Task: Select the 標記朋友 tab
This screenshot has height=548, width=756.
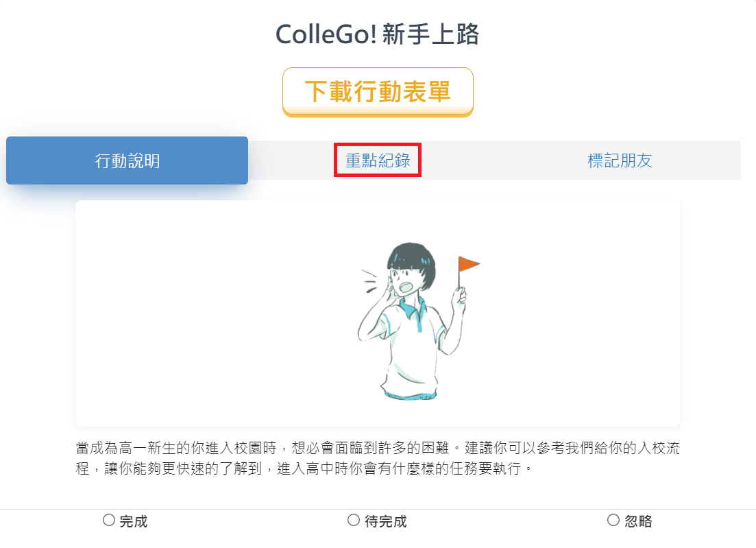Action: point(620,160)
